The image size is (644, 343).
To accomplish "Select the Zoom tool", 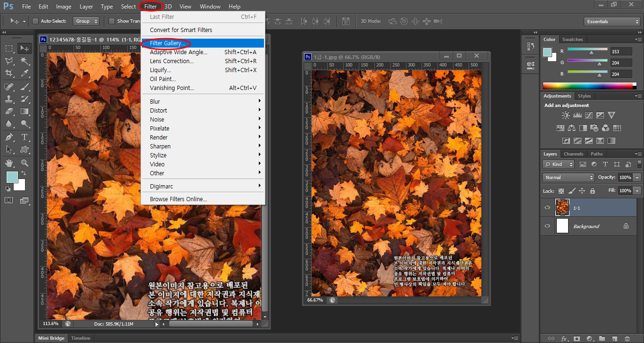I will point(25,163).
